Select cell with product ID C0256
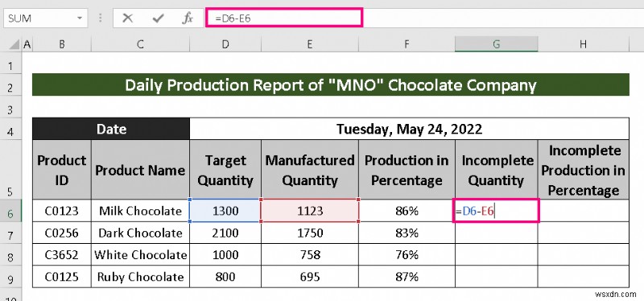The height and width of the screenshot is (301, 644). [62, 233]
